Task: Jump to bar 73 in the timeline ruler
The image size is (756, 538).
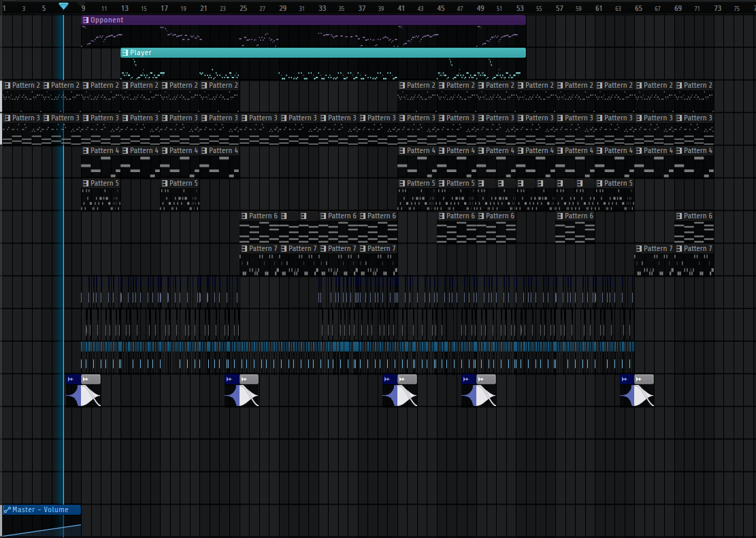Action: point(717,8)
